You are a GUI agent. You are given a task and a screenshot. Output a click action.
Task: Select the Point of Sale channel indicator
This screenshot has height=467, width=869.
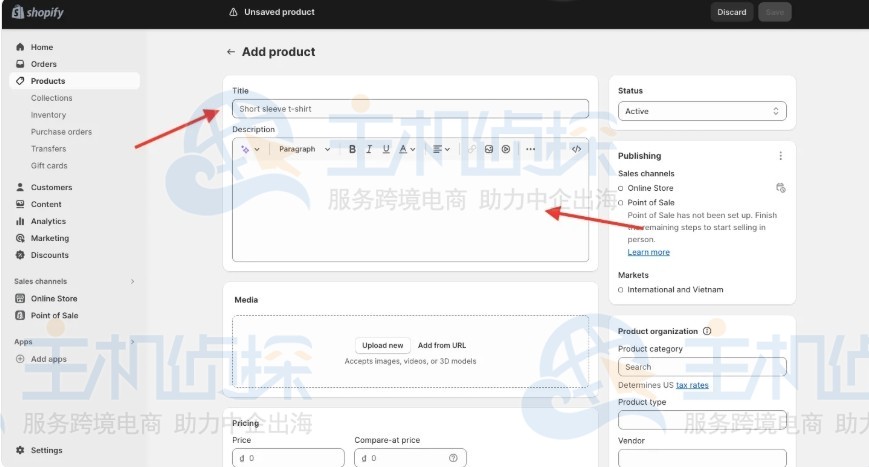click(621, 203)
